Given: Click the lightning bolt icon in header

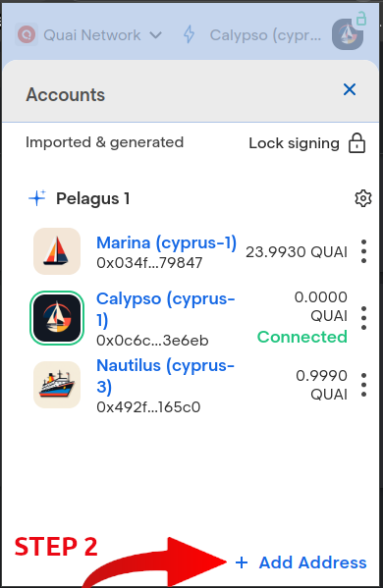Looking at the screenshot, I should pos(190,35).
